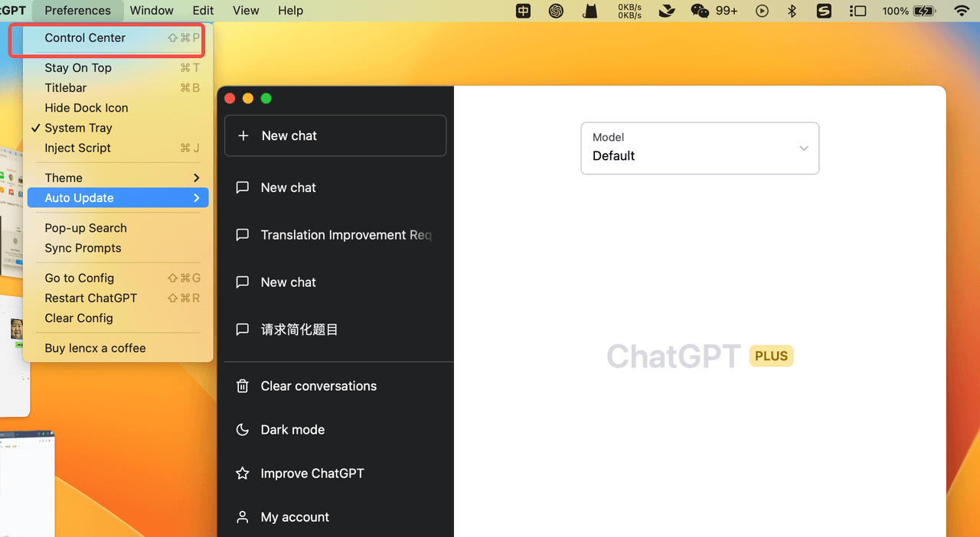Select Pop-up Search menu item
The image size is (980, 537).
pos(118,228)
